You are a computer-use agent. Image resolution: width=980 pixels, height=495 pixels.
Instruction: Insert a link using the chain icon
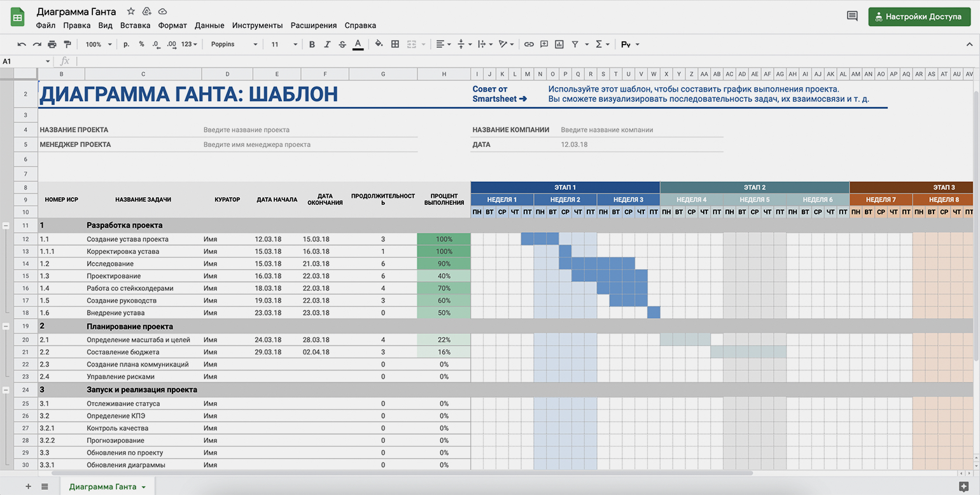tap(529, 45)
